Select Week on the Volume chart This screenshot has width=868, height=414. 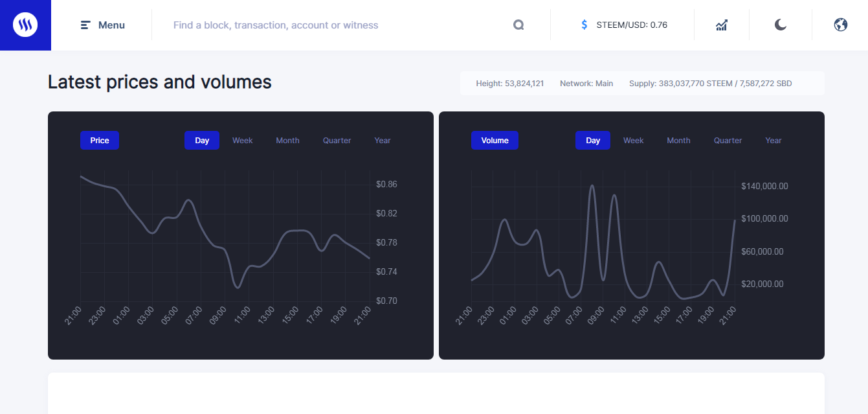(x=634, y=141)
